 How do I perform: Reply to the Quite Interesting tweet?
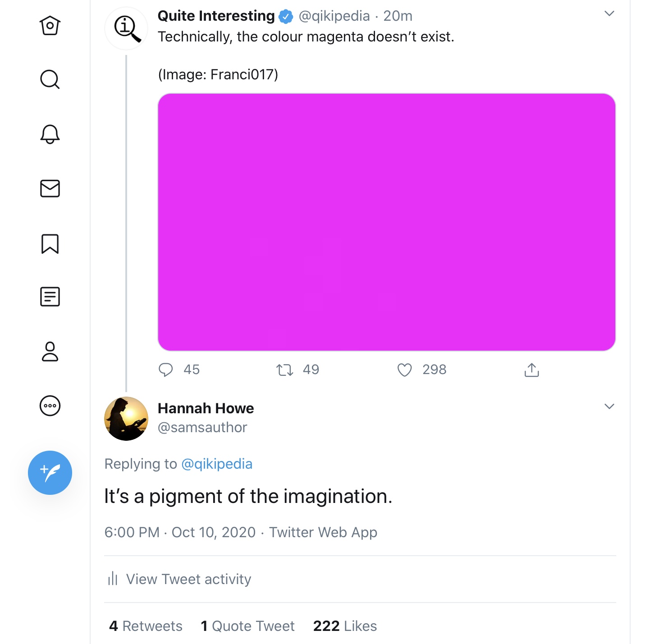(166, 370)
